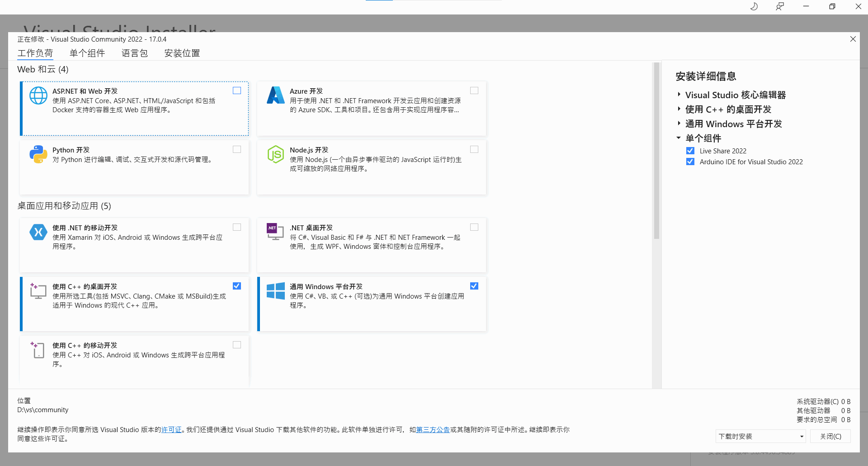The image size is (868, 466).
Task: Click the 要求的总空间 size text
Action: (x=823, y=419)
